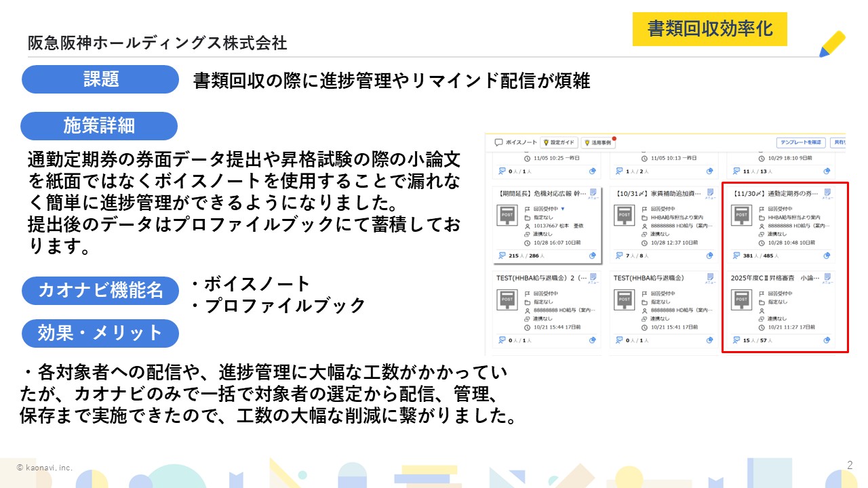Image resolution: width=868 pixels, height=488 pixels.
Task: Click the テンプレートを確認 button
Action: click(x=801, y=143)
